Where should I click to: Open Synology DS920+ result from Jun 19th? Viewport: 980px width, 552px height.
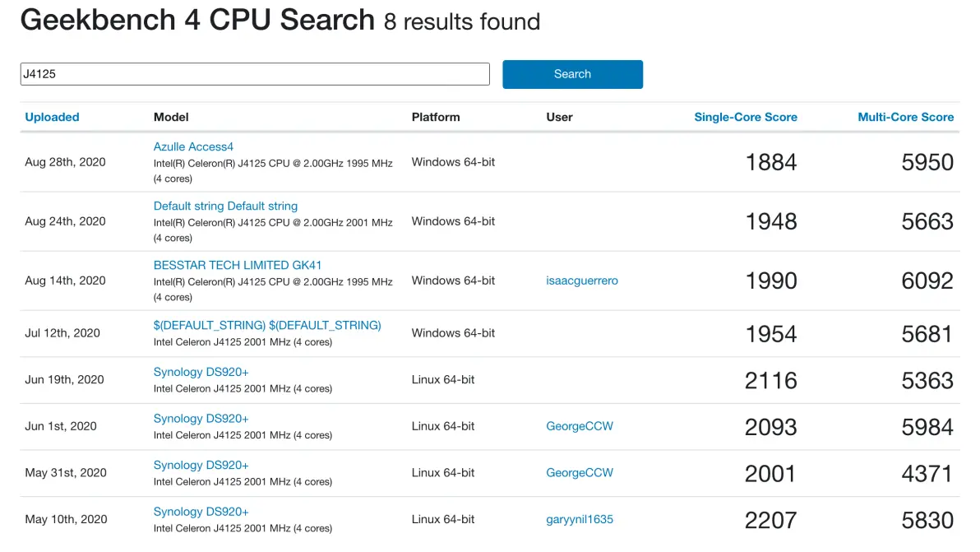click(x=201, y=372)
